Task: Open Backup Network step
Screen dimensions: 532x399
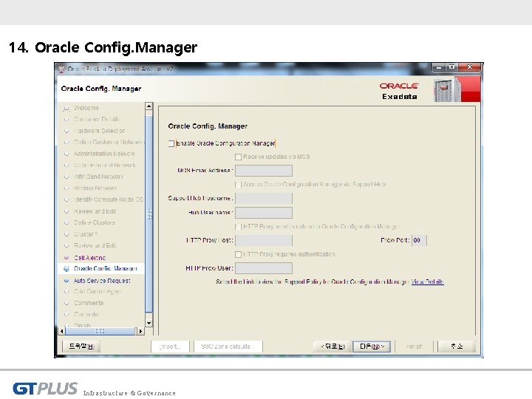Action: [95, 188]
